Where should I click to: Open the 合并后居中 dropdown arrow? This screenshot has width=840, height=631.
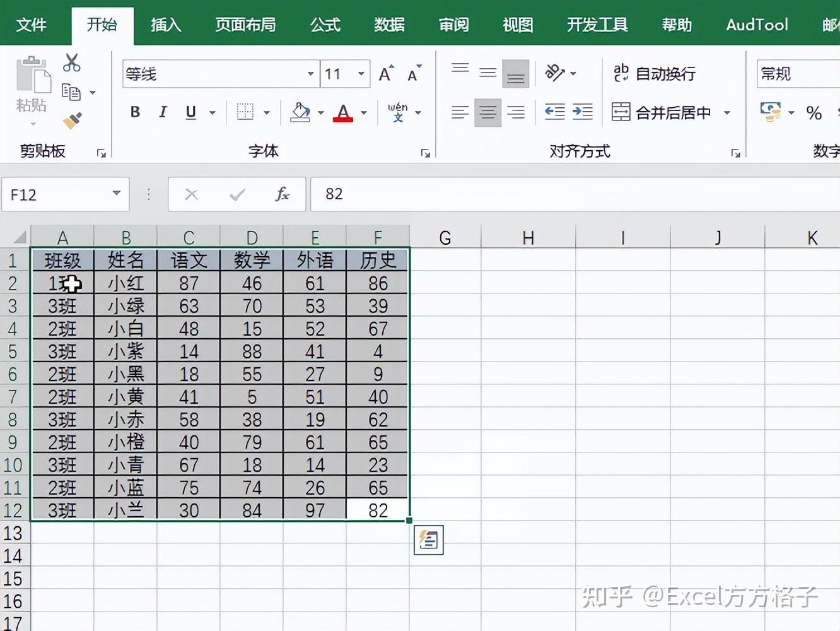click(726, 112)
